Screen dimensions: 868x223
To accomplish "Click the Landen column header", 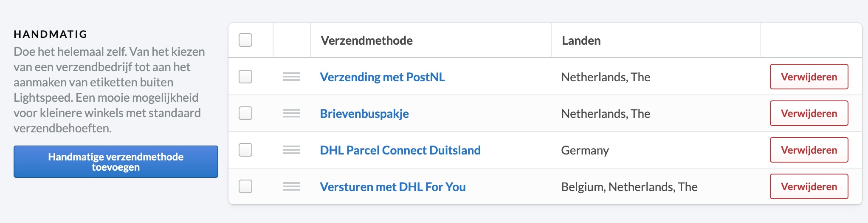I will 581,40.
